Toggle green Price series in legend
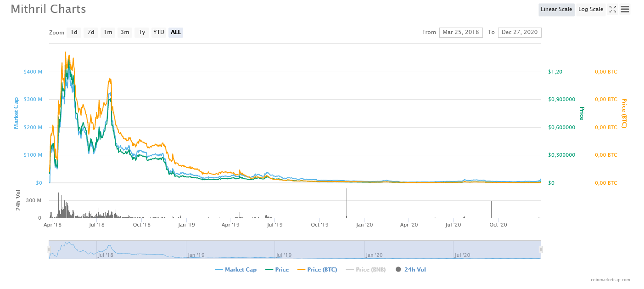This screenshot has width=644, height=289. click(277, 270)
